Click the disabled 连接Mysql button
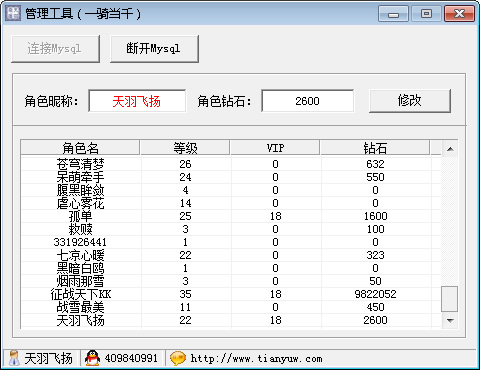Screen dimensions: 480x370 55,49
